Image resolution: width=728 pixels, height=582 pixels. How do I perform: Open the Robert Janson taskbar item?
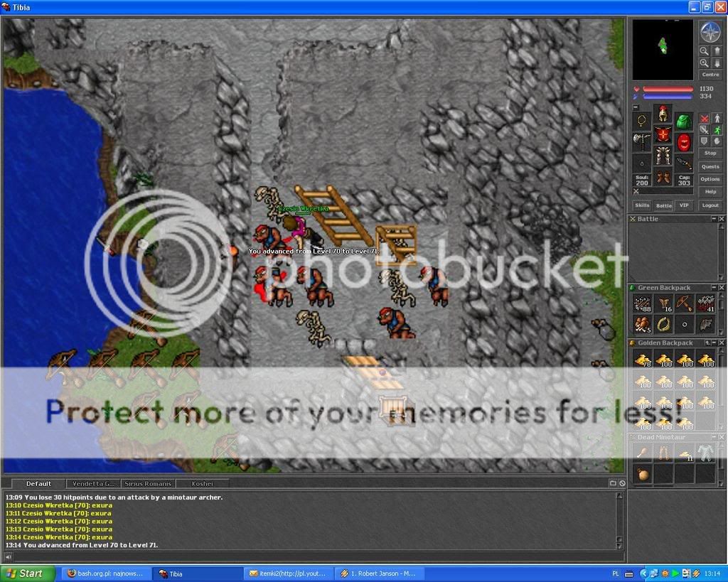[378, 573]
